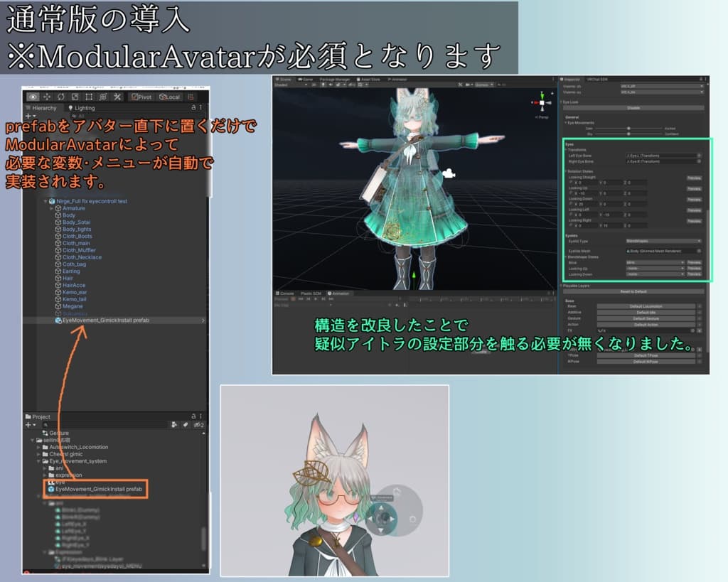Viewport: 728px width, 582px height.
Task: Activate the Hand view tool
Action: click(33, 97)
